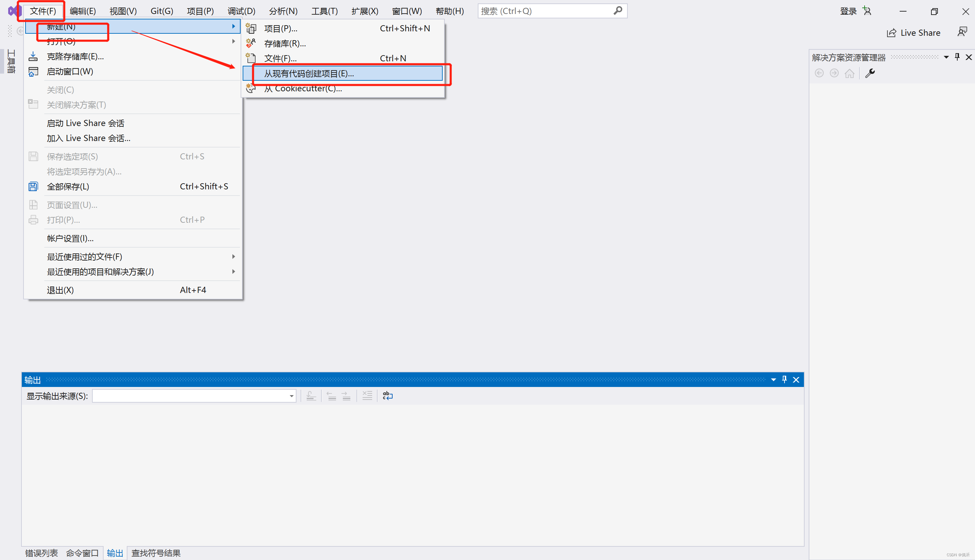This screenshot has height=560, width=975.
Task: Open the 工具(T) menu
Action: tap(324, 11)
